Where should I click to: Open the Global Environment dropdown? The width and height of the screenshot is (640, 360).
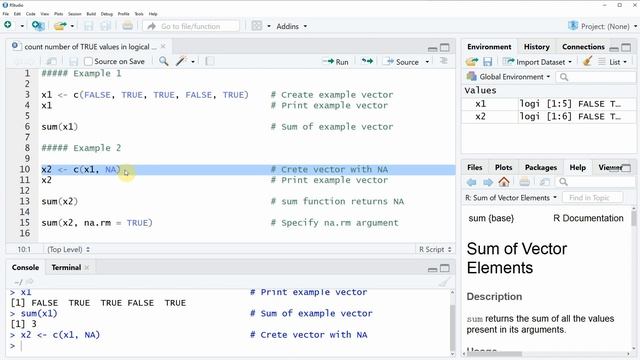(x=509, y=77)
